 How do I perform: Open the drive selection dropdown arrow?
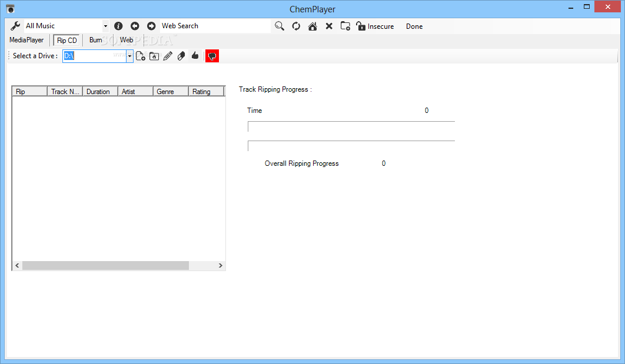[129, 56]
